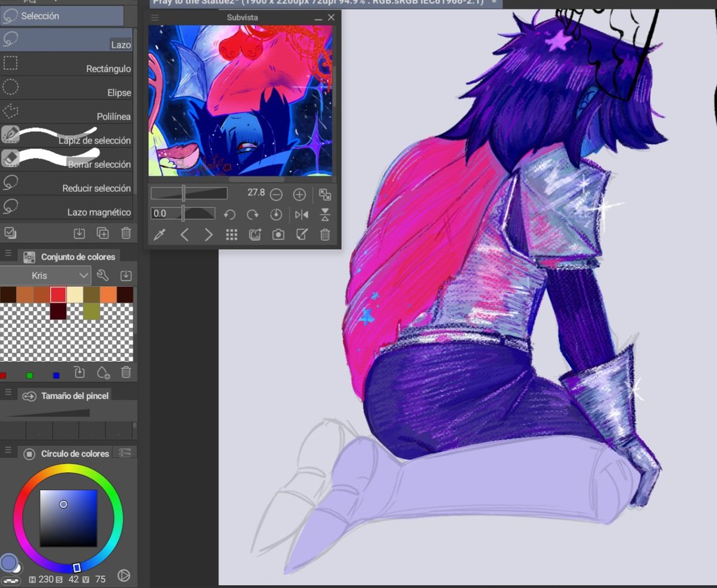
Task: Select the Lápiz de selección sub tool
Action: (67, 135)
